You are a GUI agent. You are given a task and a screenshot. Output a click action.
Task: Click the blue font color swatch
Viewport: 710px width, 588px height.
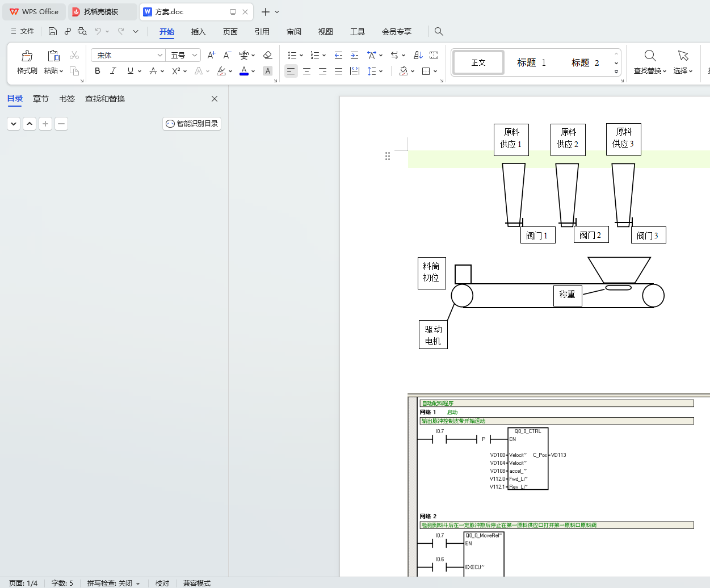coord(244,71)
